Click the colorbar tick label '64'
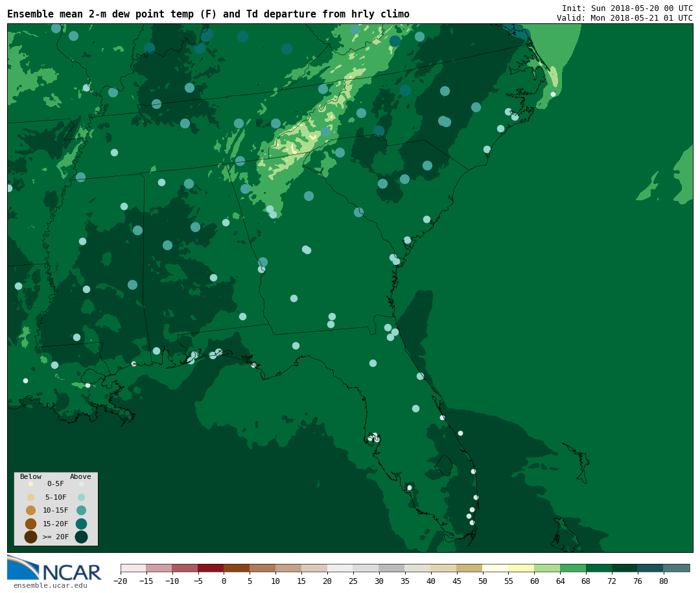Screen dimensions: 700x593 (560, 581)
